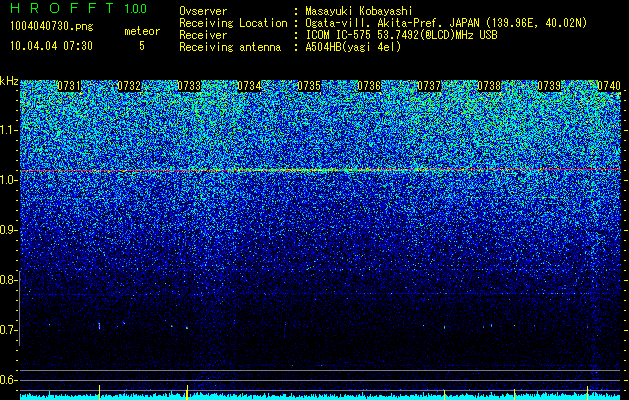Screen dimensions: 629x400
Task: Click the 1.1 frequency axis label
Action: [9, 130]
